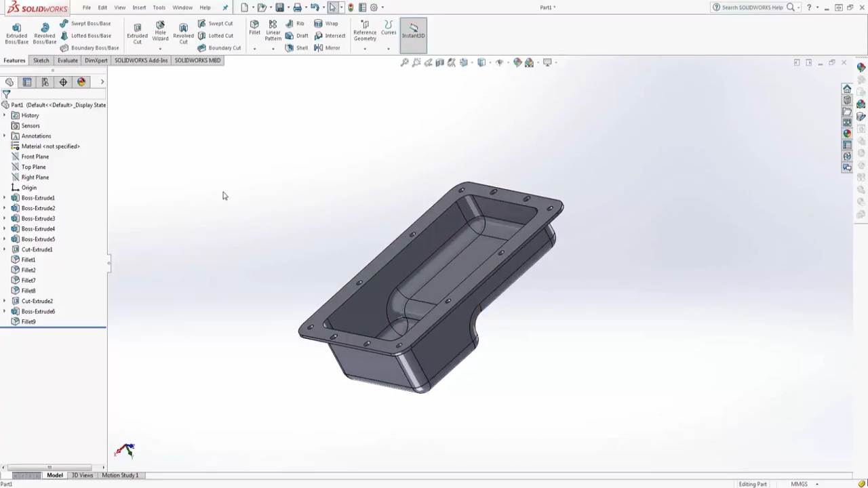Viewport: 868px width, 488px height.
Task: Open the Hole Wizard tool
Action: click(x=160, y=31)
